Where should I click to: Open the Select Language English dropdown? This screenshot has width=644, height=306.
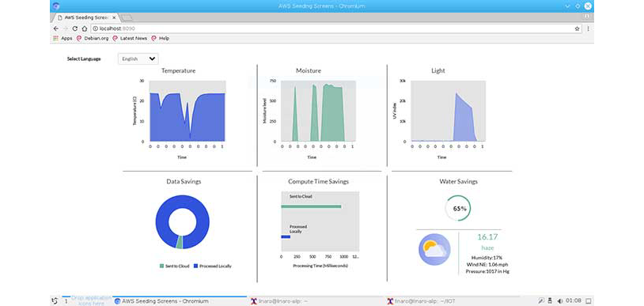pyautogui.click(x=138, y=59)
